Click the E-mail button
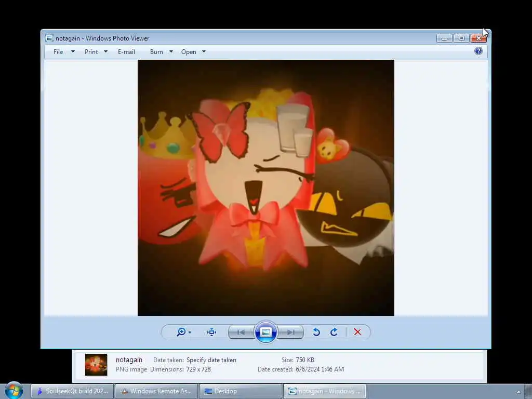The width and height of the screenshot is (532, 399). pos(127,52)
